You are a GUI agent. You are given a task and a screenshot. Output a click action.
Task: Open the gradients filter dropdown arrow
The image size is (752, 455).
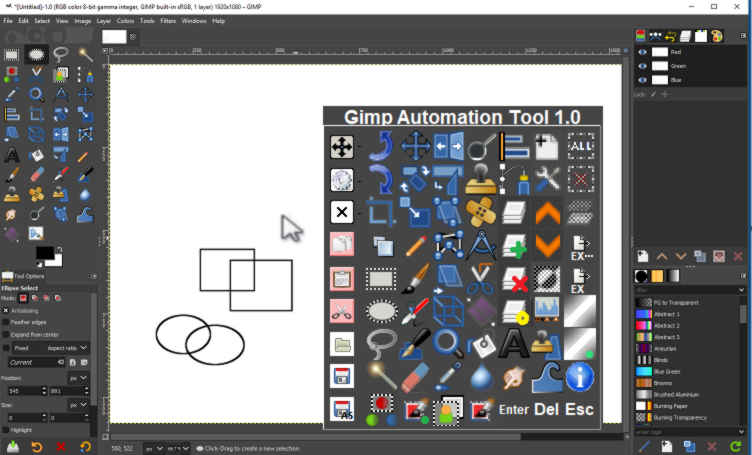(x=742, y=290)
